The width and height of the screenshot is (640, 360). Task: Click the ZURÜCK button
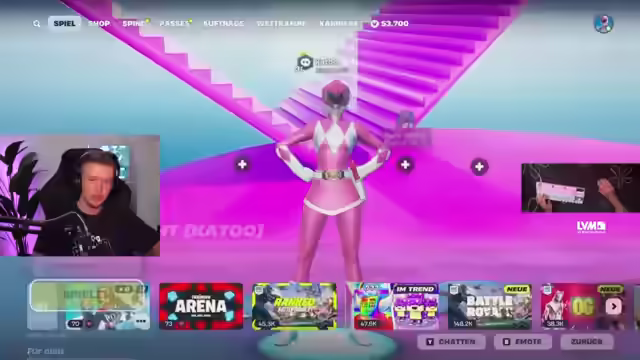587,342
